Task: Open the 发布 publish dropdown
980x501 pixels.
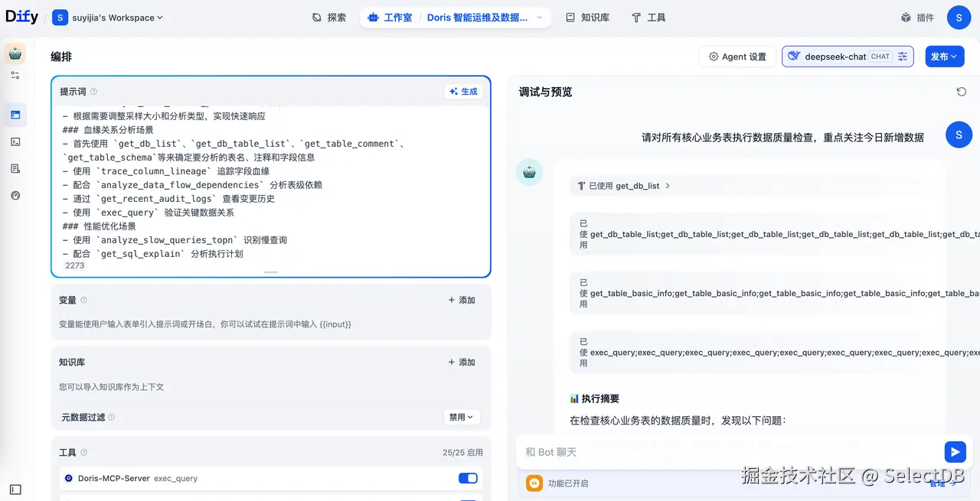Action: click(944, 56)
